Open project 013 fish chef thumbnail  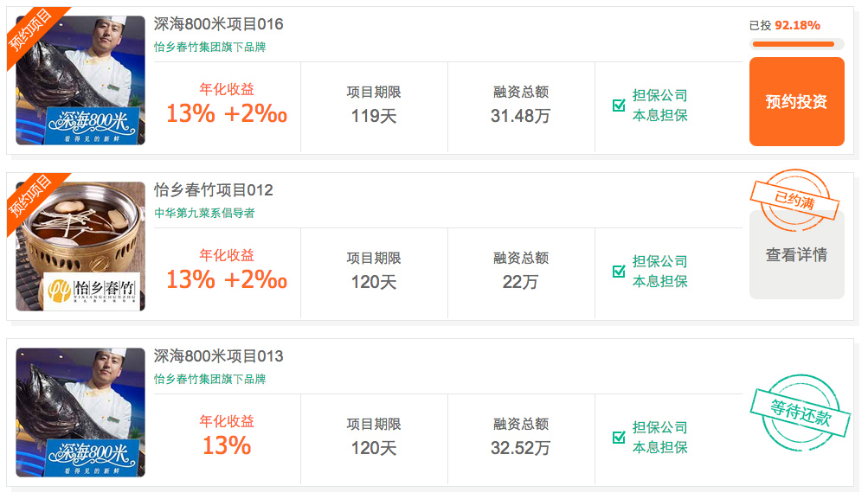80,413
